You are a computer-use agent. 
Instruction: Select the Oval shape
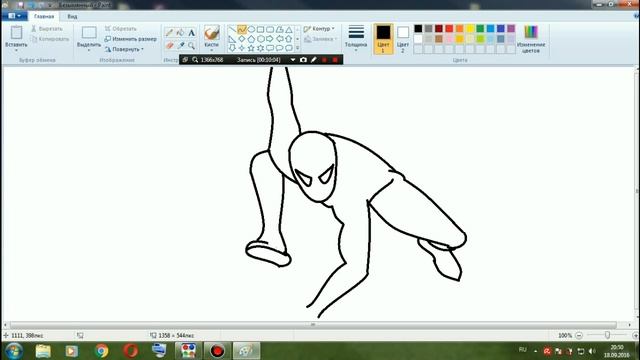click(x=251, y=30)
